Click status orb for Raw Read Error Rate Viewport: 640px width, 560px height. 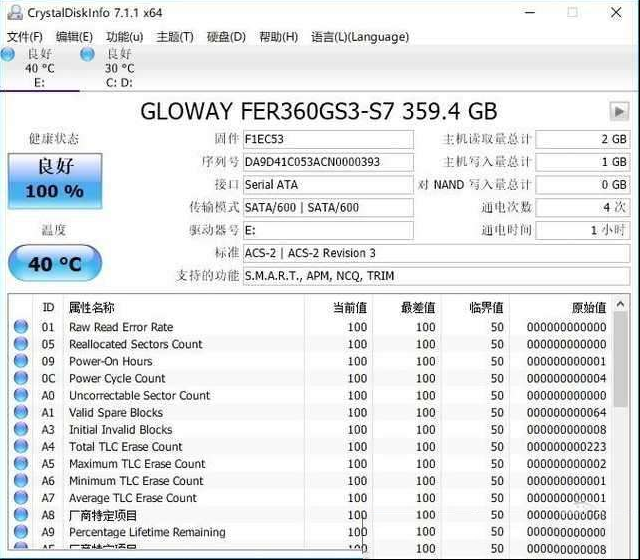tap(21, 327)
